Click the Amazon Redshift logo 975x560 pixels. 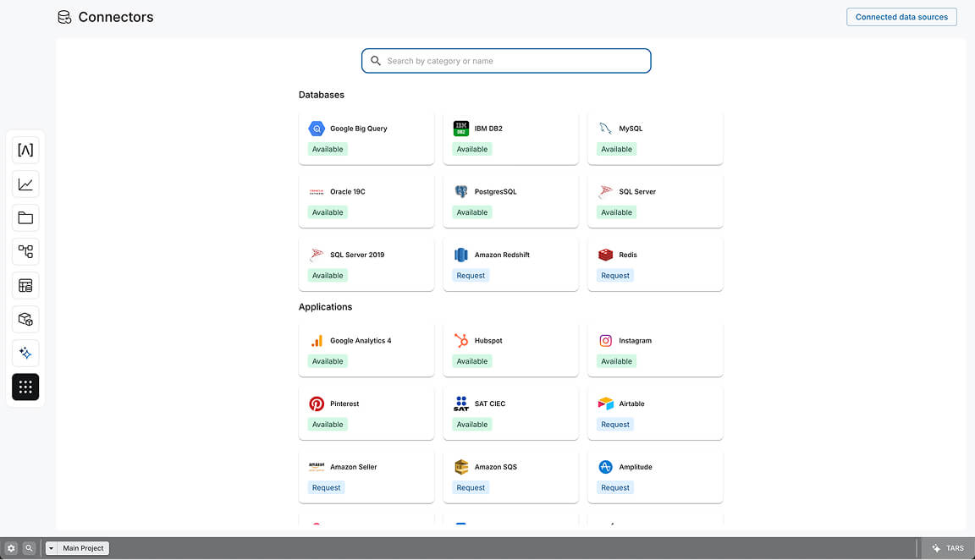460,255
